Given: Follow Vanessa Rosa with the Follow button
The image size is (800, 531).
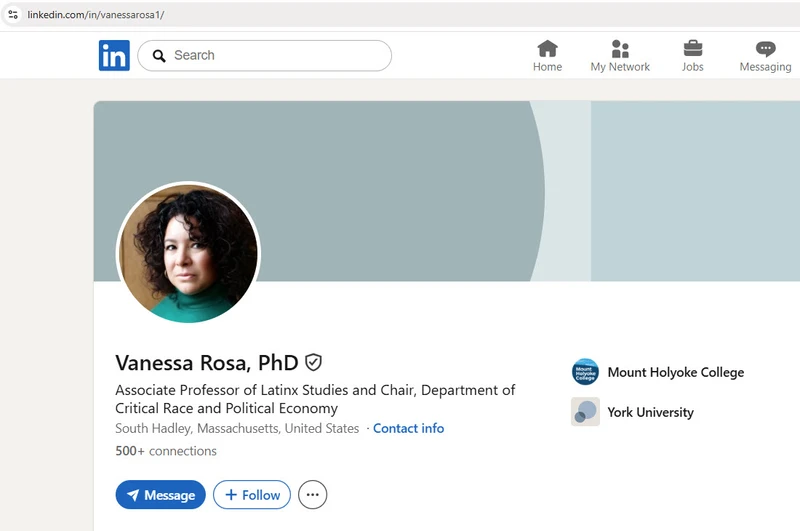Looking at the screenshot, I should 252,495.
